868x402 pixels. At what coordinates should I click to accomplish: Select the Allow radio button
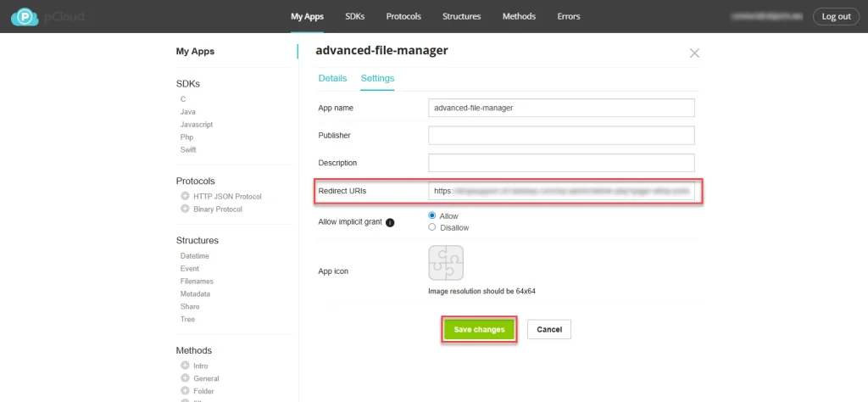(x=432, y=216)
